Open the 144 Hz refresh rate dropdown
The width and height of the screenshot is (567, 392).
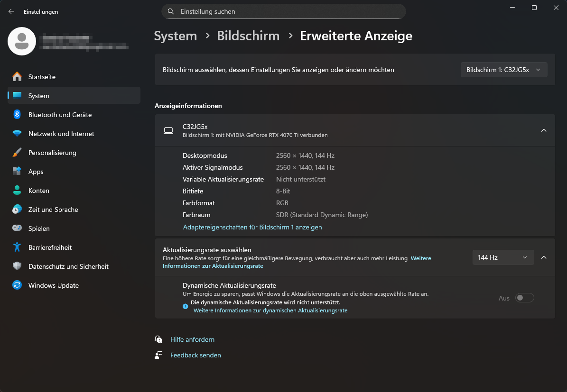pos(503,257)
